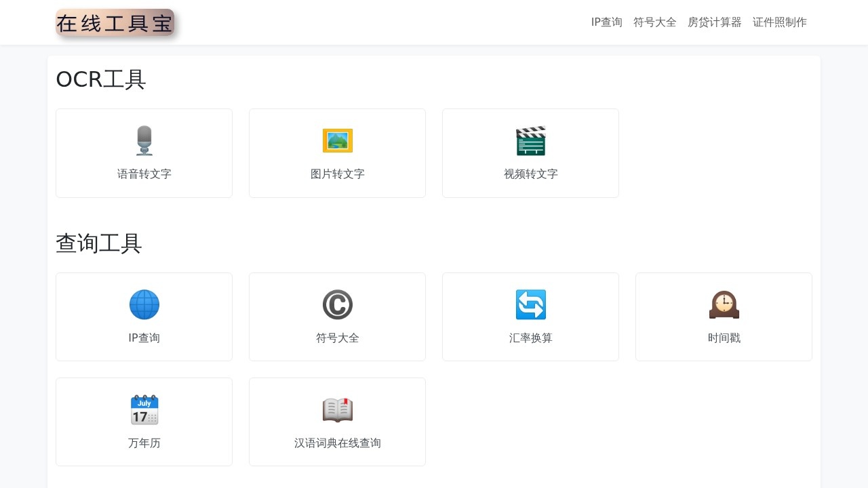Click the 汇率换算 text link
This screenshot has width=868, height=488.
[530, 338]
